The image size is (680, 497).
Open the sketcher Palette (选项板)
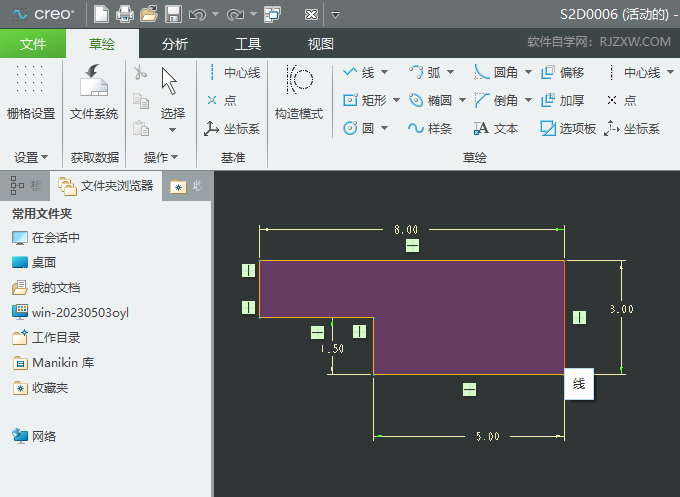point(568,129)
